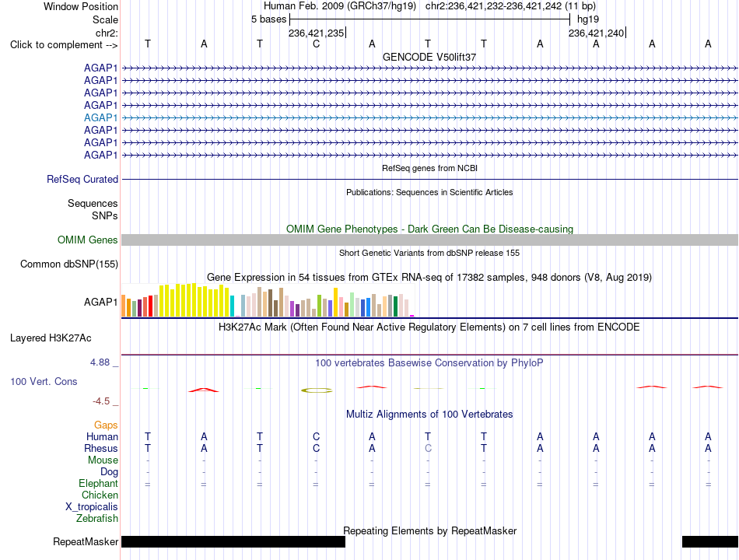Click the gray mismatched C in the Rhesus row

pyautogui.click(x=428, y=448)
